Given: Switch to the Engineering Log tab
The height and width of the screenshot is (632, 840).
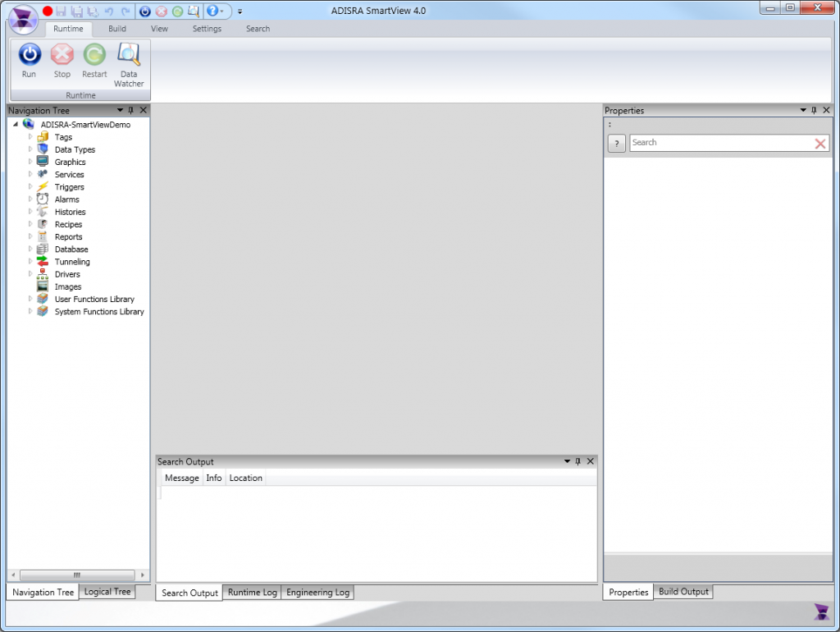Looking at the screenshot, I should click(x=317, y=593).
